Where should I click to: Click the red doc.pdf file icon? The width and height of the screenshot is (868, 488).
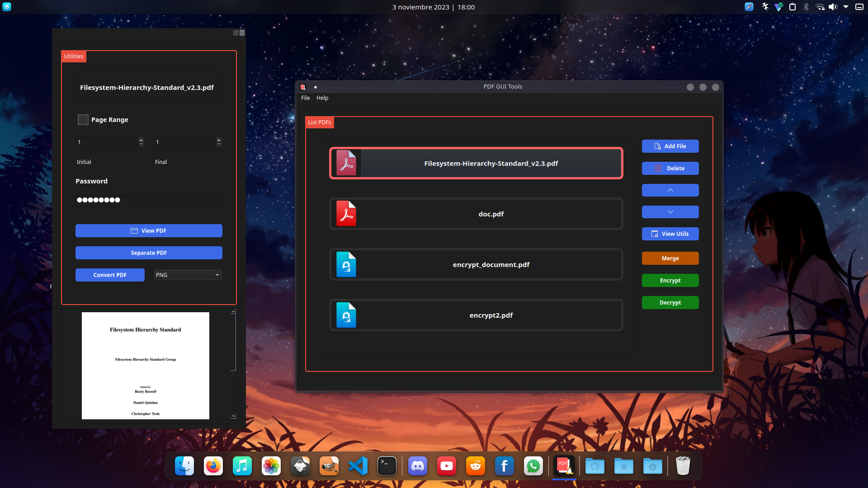346,214
